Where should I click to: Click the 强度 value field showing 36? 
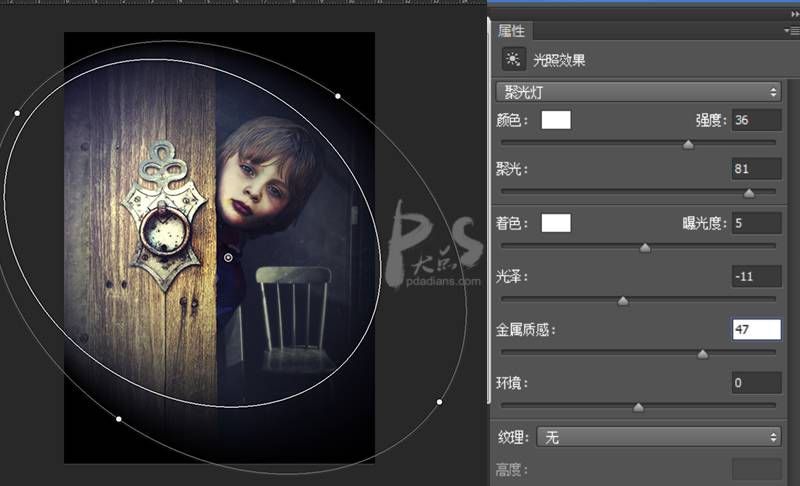[x=757, y=120]
